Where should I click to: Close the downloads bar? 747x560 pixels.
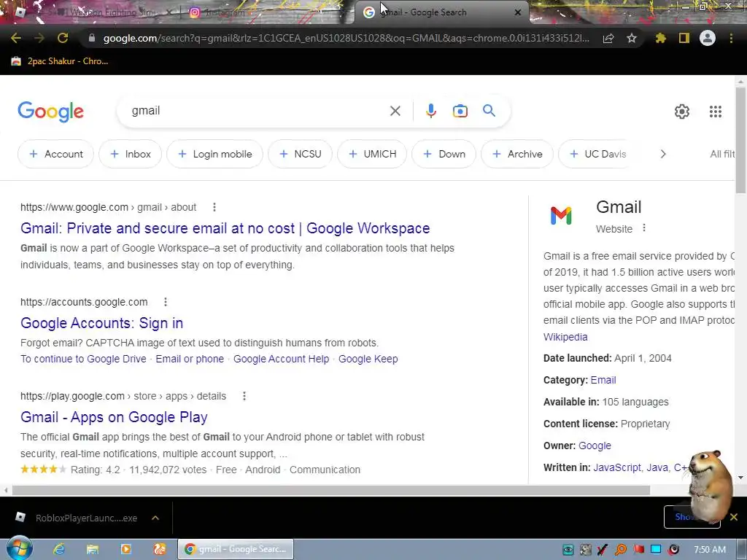734,517
